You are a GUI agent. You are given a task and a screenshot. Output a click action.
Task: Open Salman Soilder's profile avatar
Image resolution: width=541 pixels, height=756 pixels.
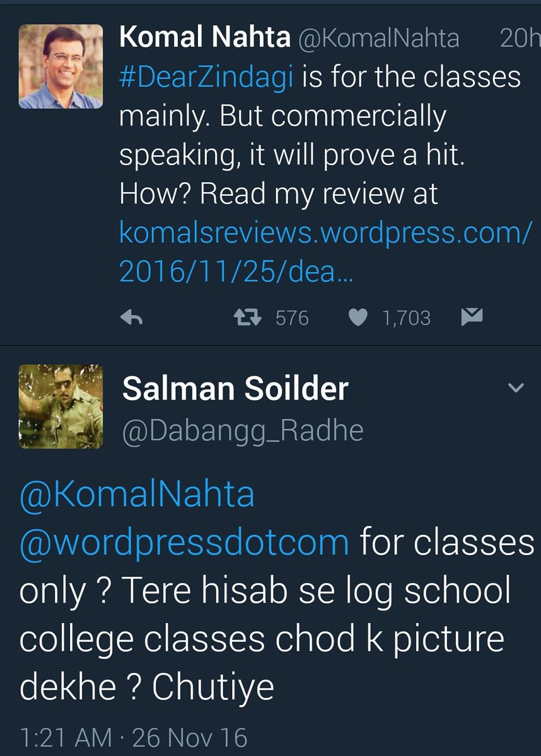[x=61, y=406]
